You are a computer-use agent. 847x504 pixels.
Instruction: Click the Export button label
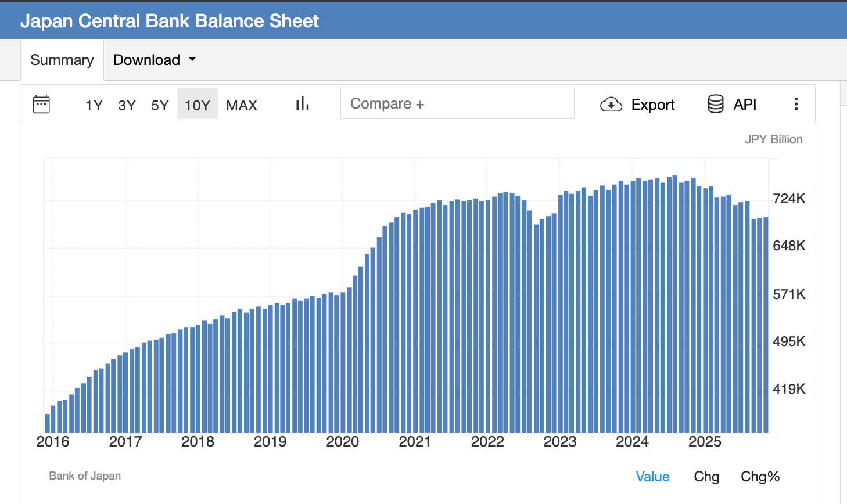[x=652, y=105]
